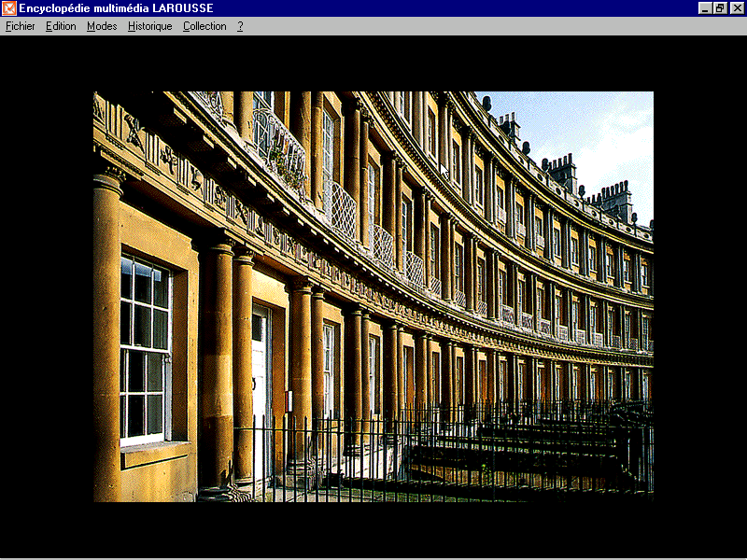This screenshot has width=747, height=560.
Task: Click the Larousse application icon in title bar
Action: coord(9,8)
